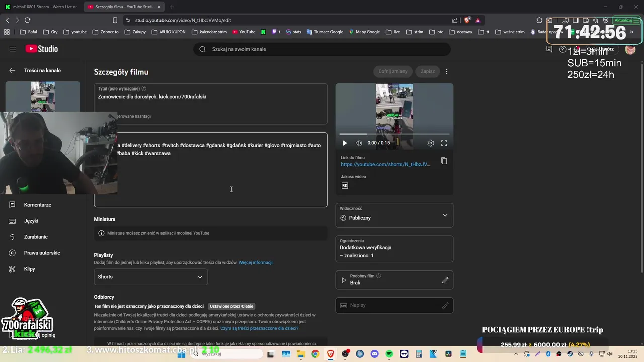Go back using the Treści na kanale arrow
This screenshot has width=644, height=362.
click(12, 71)
